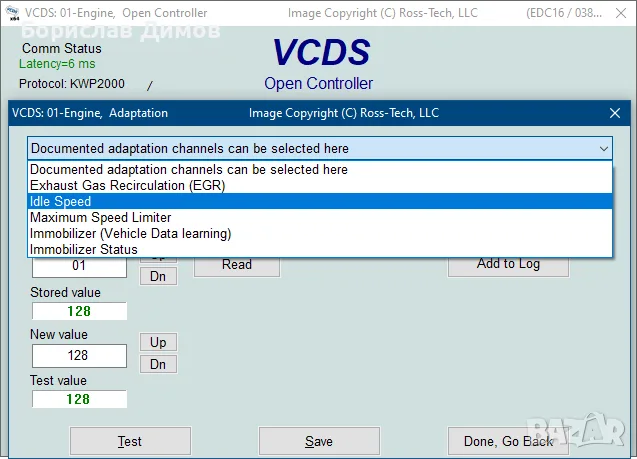Decrease New value with Dn button
637x459 pixels.
click(158, 364)
